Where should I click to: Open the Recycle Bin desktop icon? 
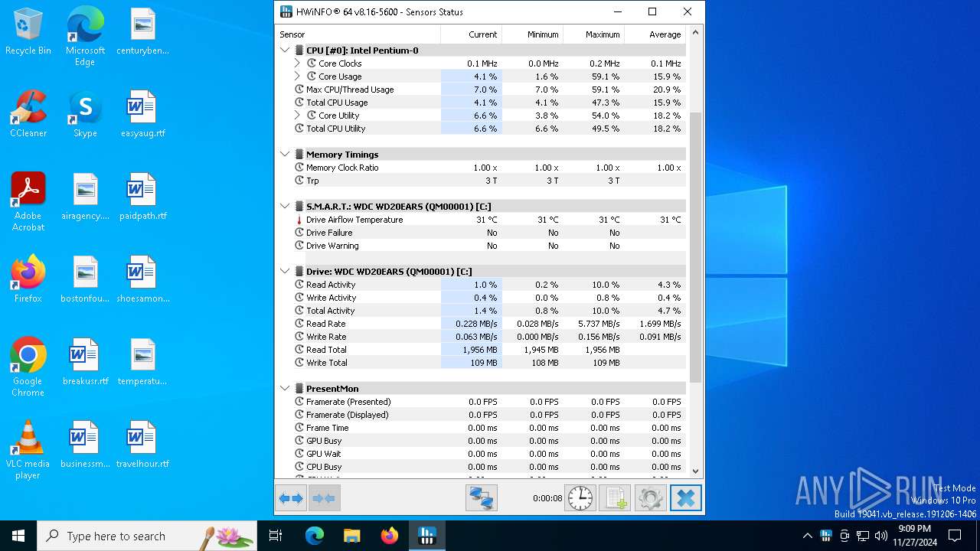tap(28, 32)
